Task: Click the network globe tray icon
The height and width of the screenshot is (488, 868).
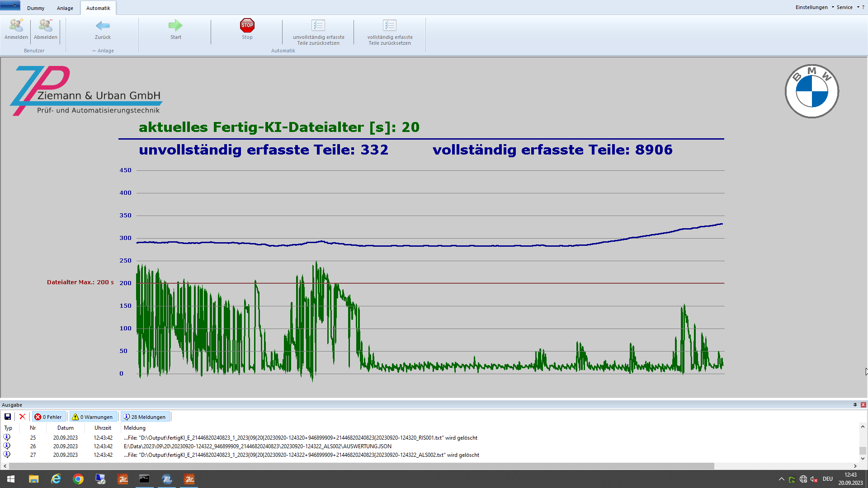Action: tap(803, 479)
